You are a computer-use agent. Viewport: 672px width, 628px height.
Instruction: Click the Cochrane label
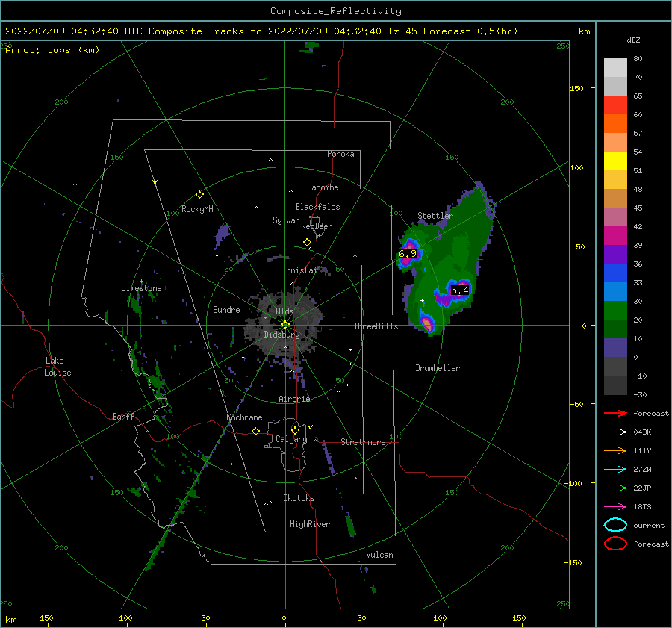[244, 417]
